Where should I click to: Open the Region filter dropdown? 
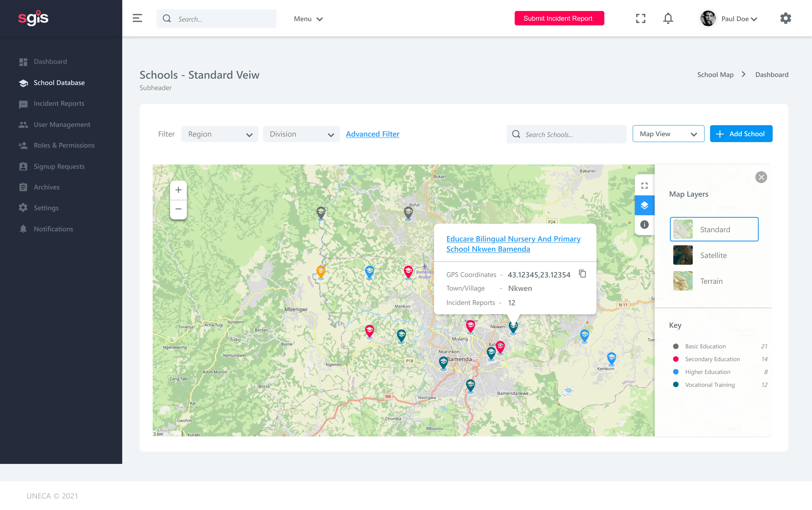tap(220, 134)
